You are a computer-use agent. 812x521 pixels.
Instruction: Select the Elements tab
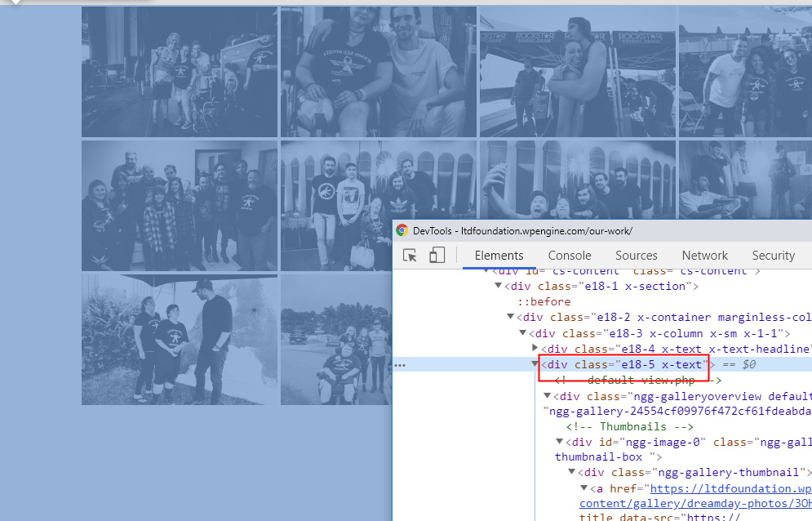[499, 256]
